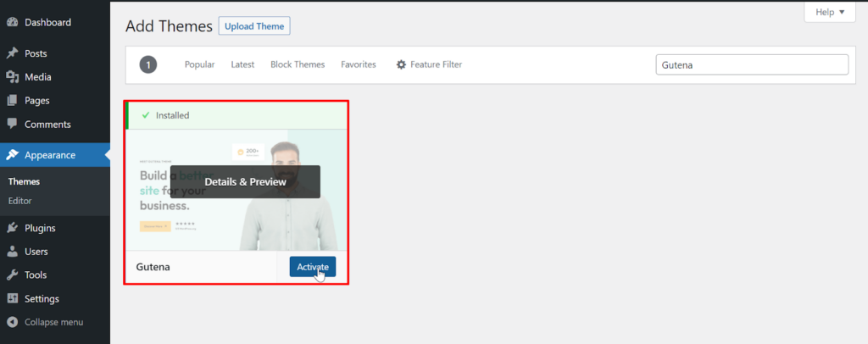Click the Collapse menu arrow icon

(x=12, y=322)
